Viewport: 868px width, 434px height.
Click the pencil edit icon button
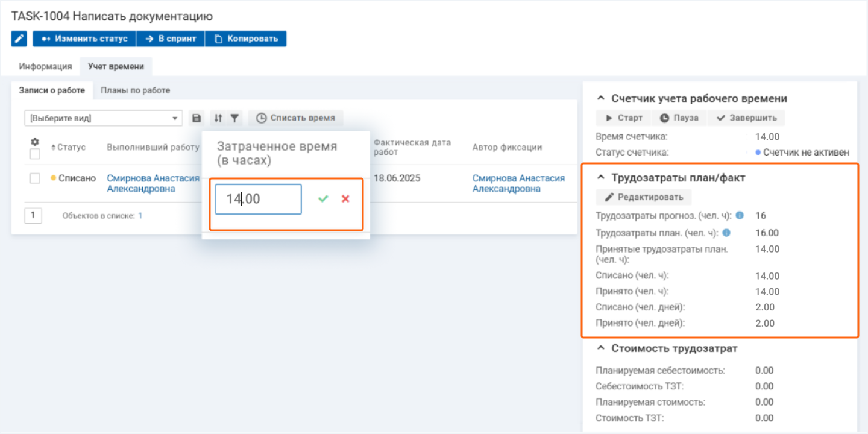[x=19, y=39]
